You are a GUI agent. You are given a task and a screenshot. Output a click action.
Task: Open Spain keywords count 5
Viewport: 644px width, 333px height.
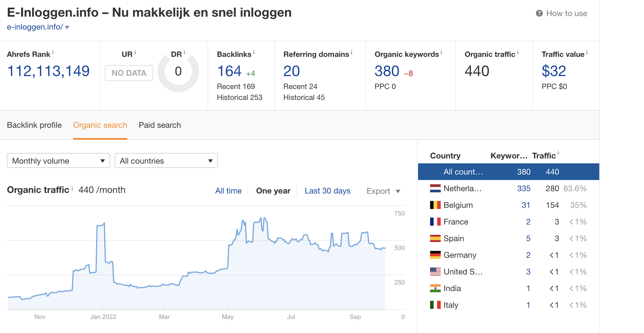(x=528, y=239)
